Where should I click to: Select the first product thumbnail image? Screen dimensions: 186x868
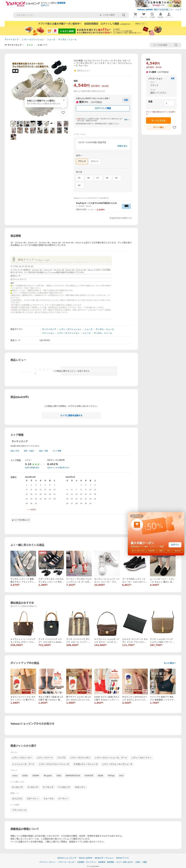point(13,124)
